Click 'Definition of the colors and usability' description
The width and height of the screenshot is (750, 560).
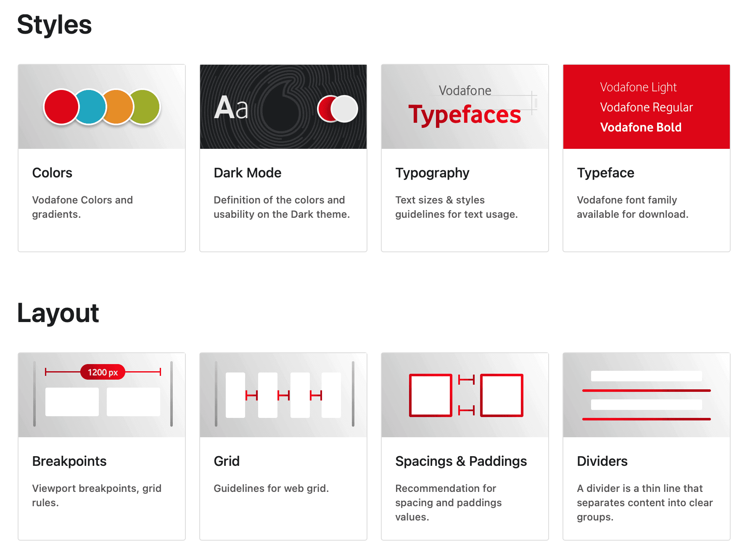click(282, 207)
